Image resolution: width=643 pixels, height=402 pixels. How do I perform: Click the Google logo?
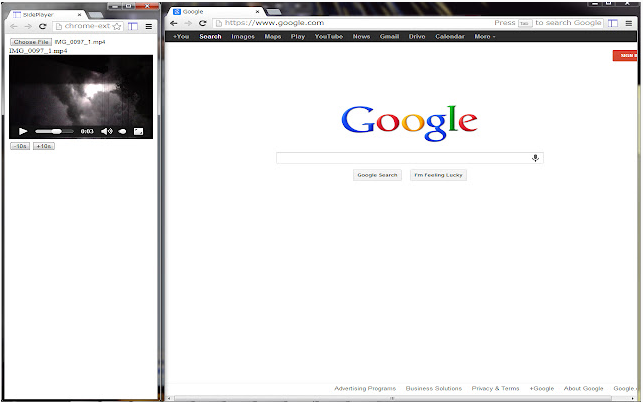click(409, 122)
